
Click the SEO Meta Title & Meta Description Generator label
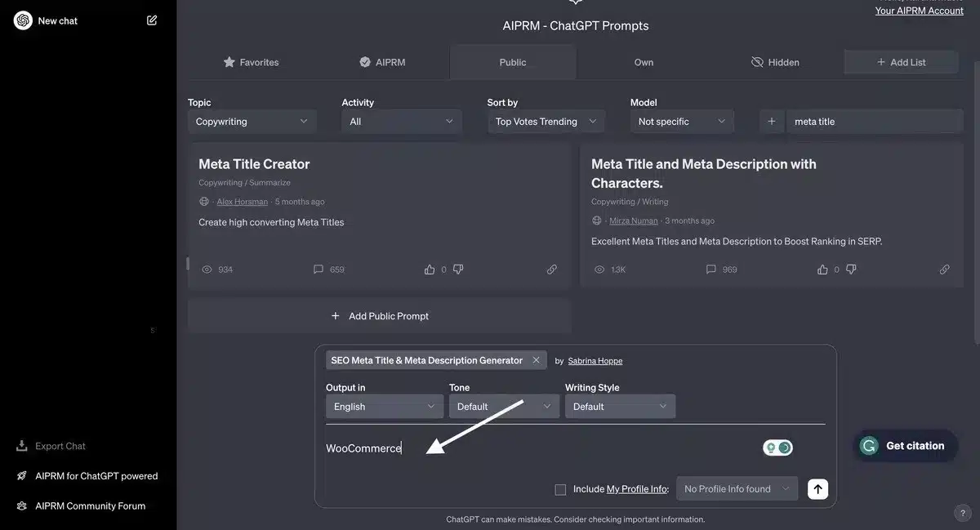pos(426,360)
